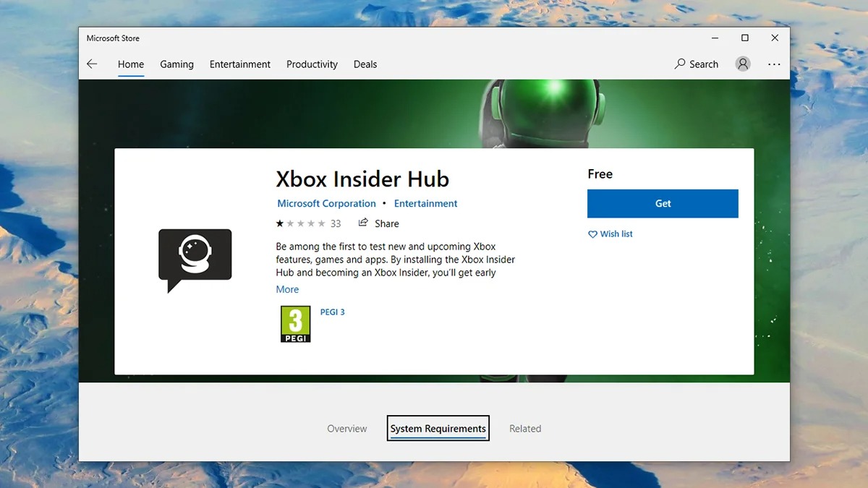Viewport: 868px width, 488px height.
Task: Click the Free price label
Action: tap(600, 174)
